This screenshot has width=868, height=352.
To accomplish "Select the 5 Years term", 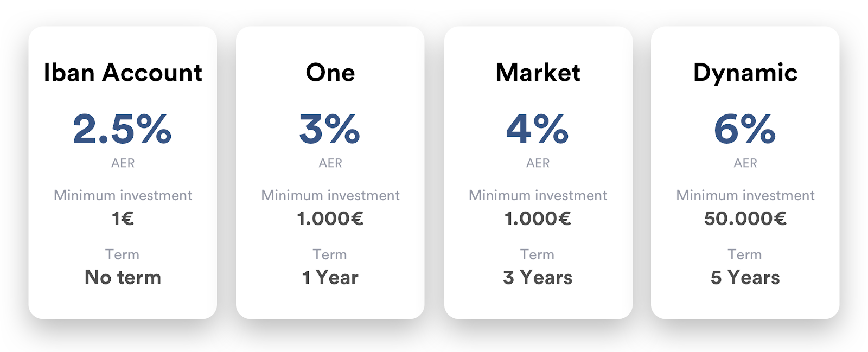I will (x=745, y=278).
